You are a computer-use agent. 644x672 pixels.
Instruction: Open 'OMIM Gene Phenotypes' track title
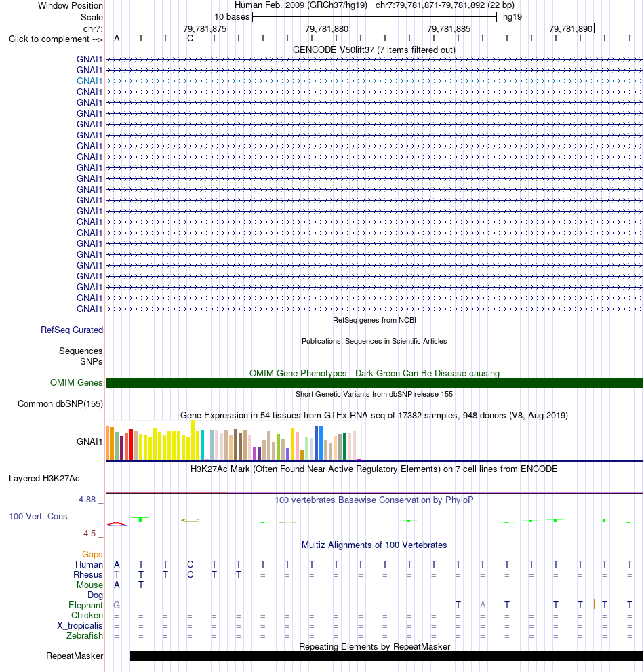point(374,373)
